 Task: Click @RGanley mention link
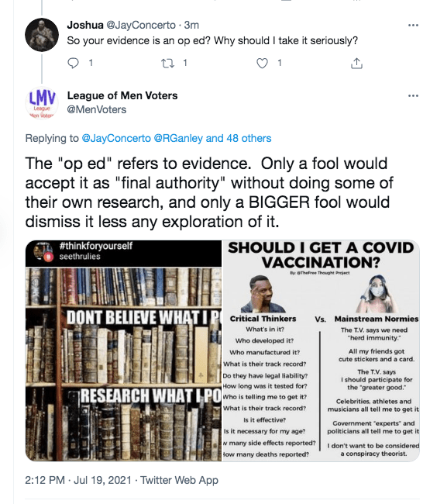click(178, 138)
